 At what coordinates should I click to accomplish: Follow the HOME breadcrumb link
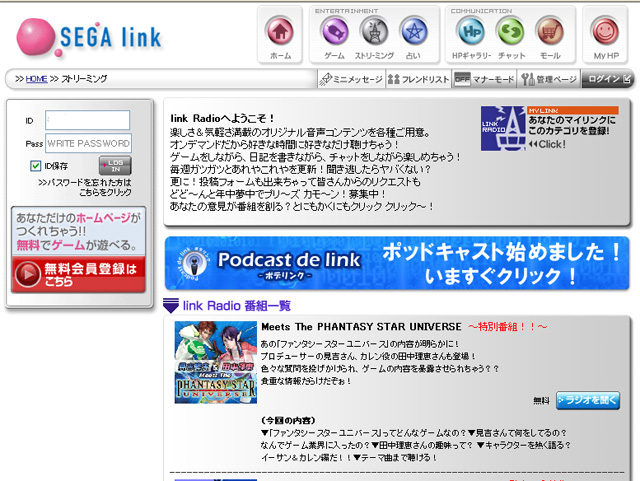tap(36, 79)
